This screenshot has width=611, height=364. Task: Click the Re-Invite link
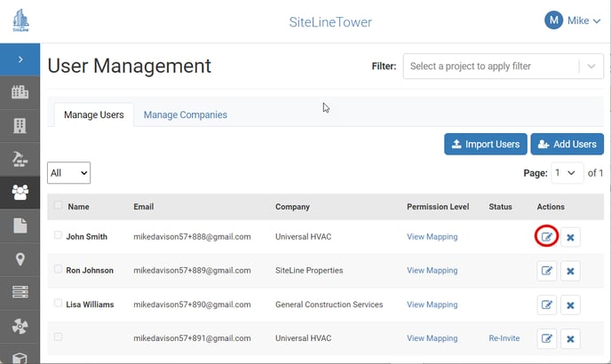pos(504,338)
